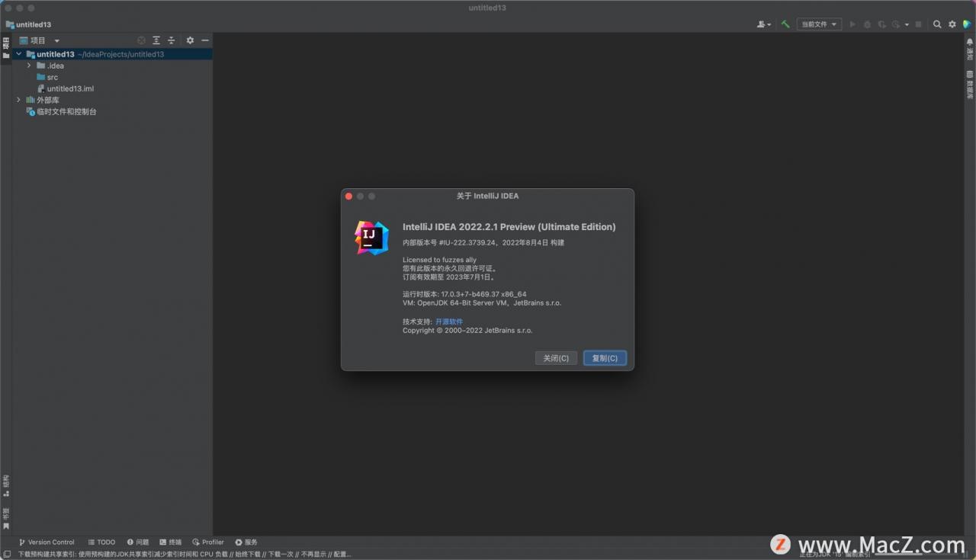Open the 项目 view dropdown arrow

coord(56,40)
